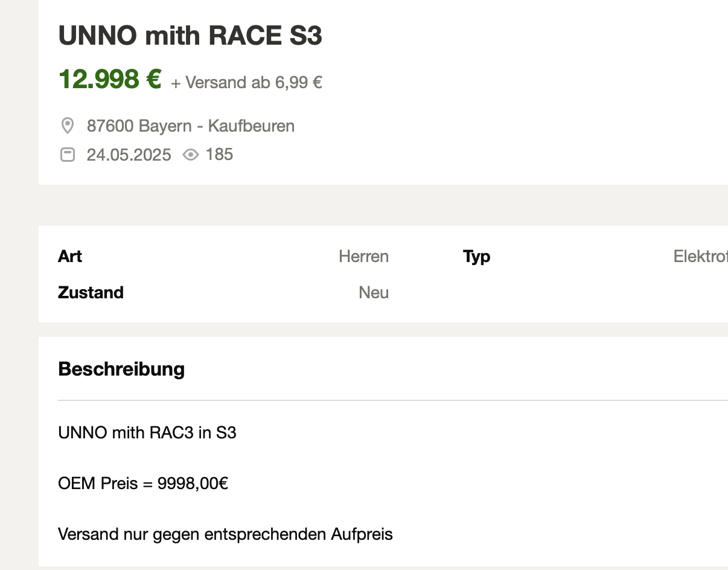Click the UNNO mith RAC3 in S3 line
Screen dimensions: 728x570
(147, 432)
